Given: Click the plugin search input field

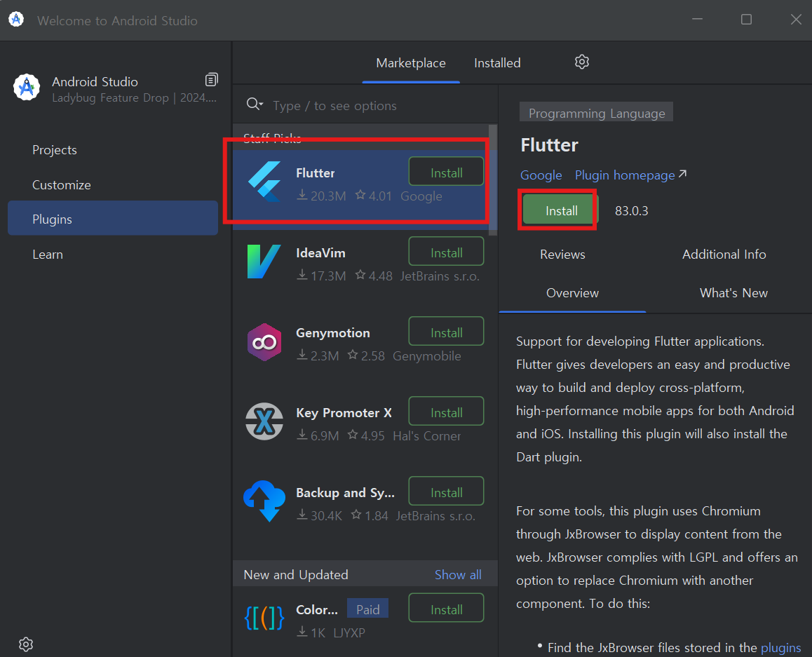Looking at the screenshot, I should coord(381,106).
